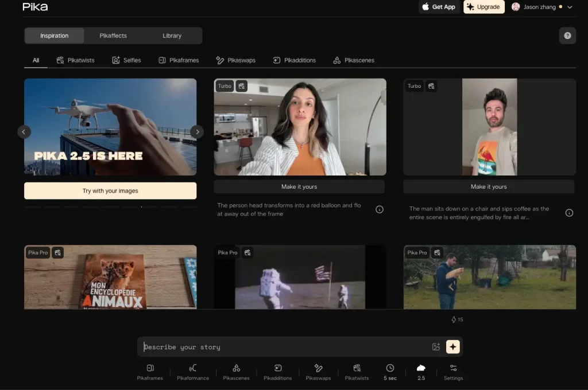Switch to the Pikaffects tab
The height and width of the screenshot is (390, 588).
click(113, 35)
